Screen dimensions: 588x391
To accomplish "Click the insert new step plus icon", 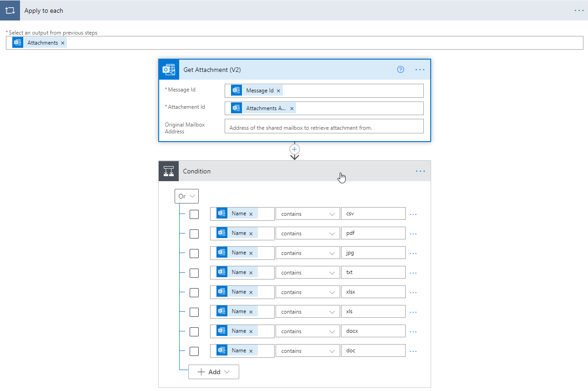I will pyautogui.click(x=294, y=149).
